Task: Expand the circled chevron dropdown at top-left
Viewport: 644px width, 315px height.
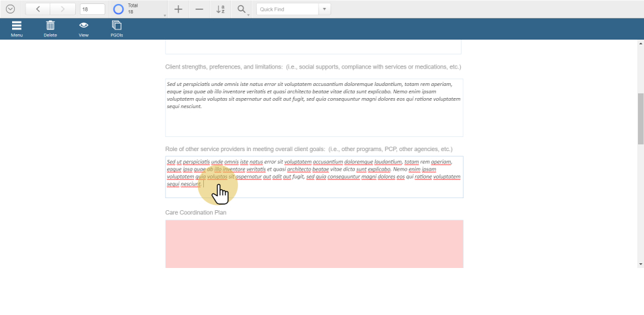Action: pos(10,9)
